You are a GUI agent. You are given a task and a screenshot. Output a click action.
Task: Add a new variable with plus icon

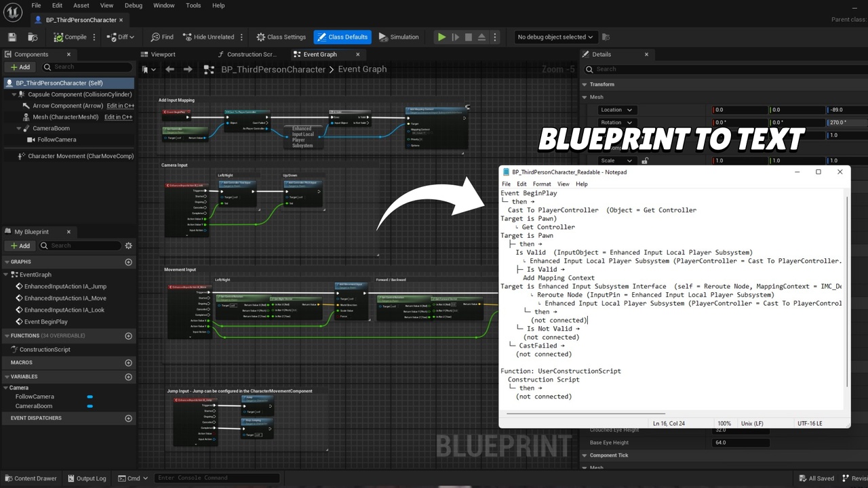[x=128, y=377]
